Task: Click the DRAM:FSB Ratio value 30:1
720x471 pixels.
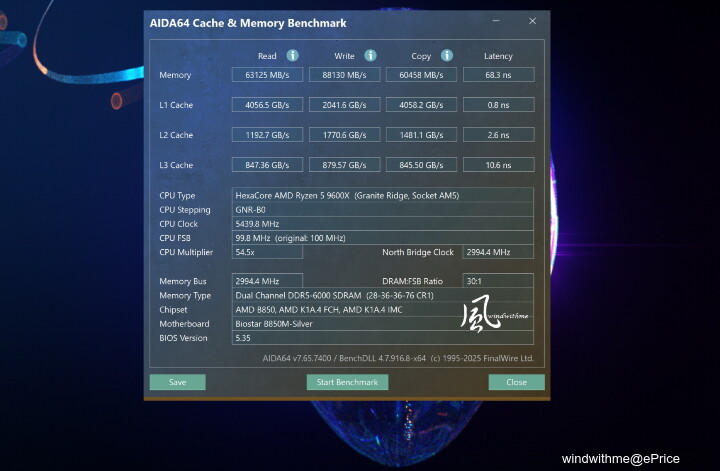Action: click(498, 281)
